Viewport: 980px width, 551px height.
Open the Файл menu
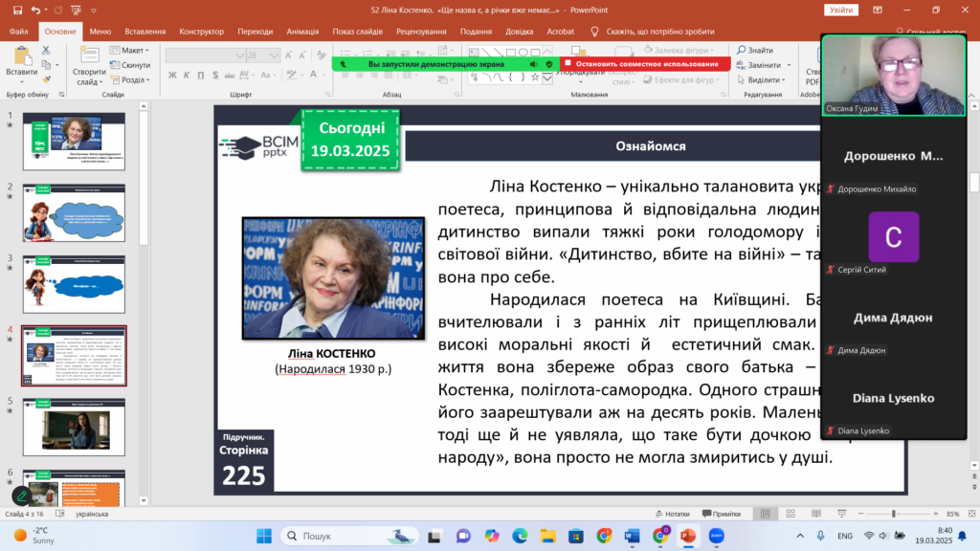pos(19,32)
